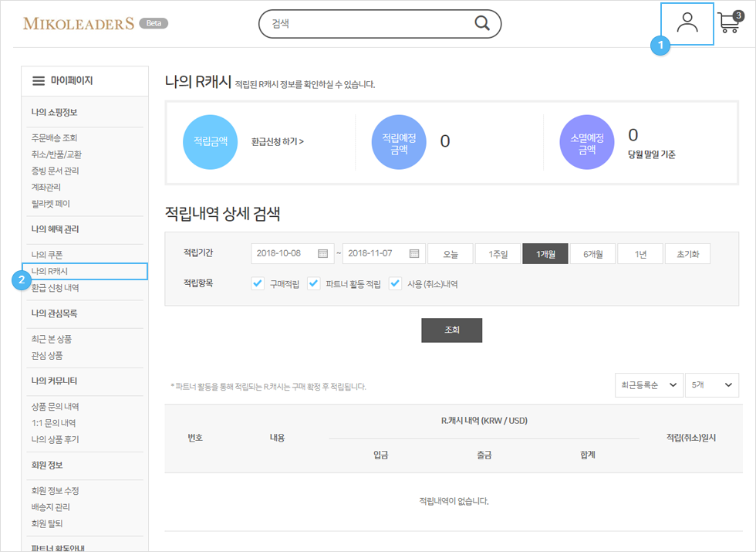Screen dimensions: 756x552
Task: Click the user account profile icon
Action: pos(687,23)
